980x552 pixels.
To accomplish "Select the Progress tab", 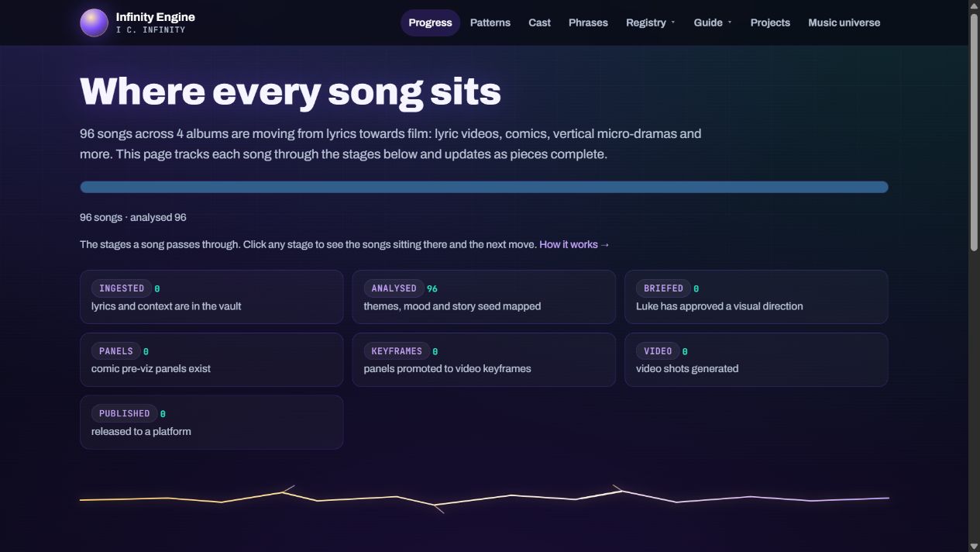I will tap(430, 22).
